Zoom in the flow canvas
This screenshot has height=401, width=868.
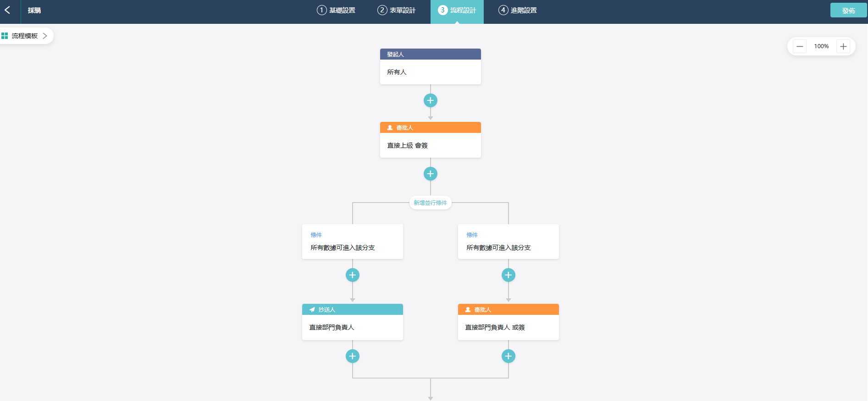point(843,46)
